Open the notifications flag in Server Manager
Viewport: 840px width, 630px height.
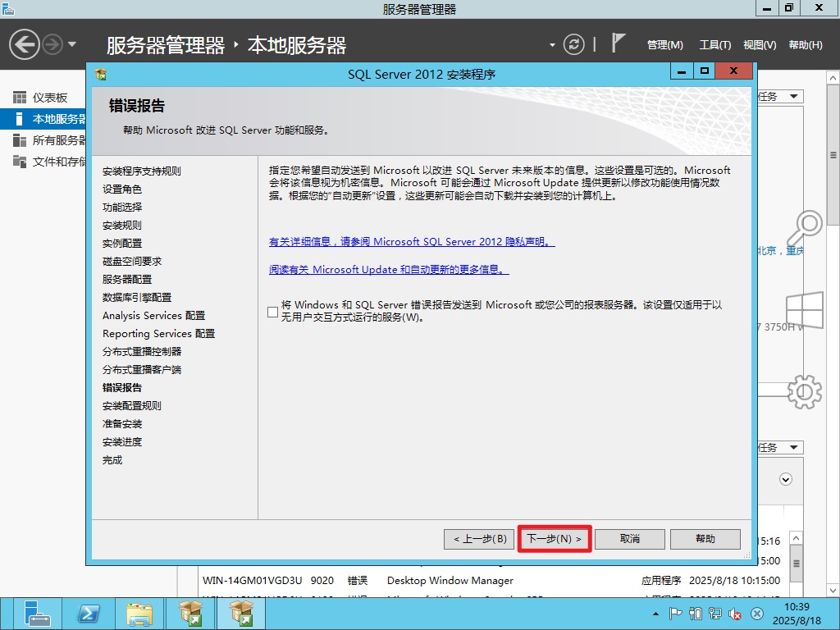pos(618,43)
